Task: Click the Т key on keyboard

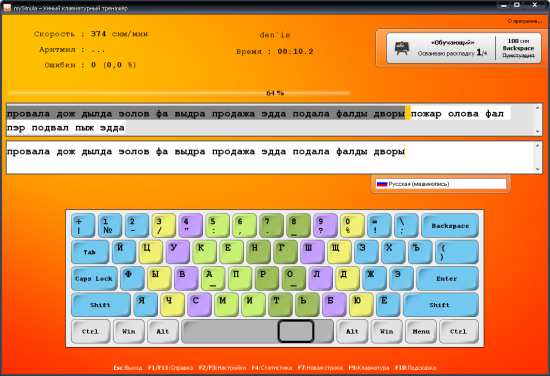Action: (x=280, y=305)
